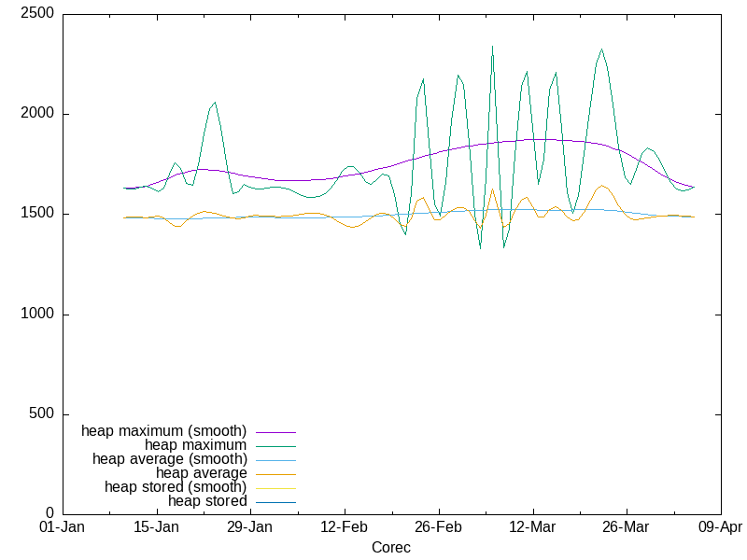Click the Corec x-axis title
This screenshot has height=560, width=747.
pos(390,547)
